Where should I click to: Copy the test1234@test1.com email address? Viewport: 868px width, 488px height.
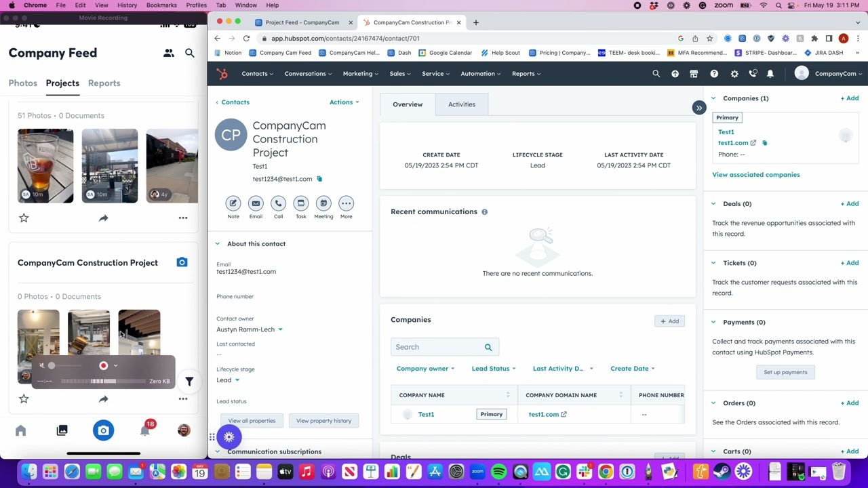tap(319, 179)
